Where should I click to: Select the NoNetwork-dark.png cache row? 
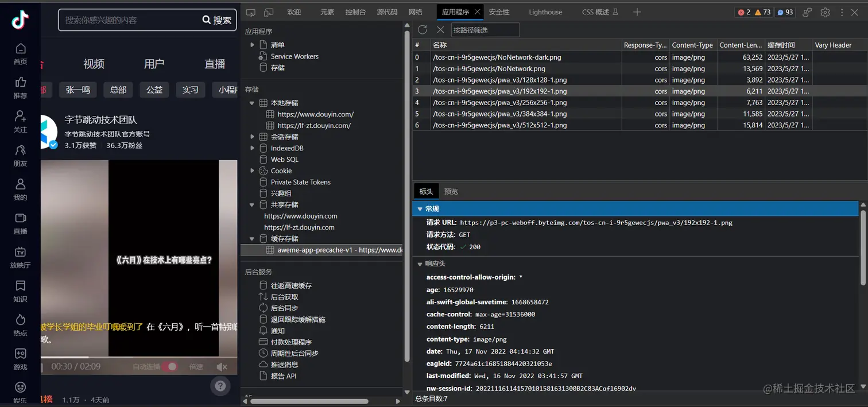tap(640, 57)
